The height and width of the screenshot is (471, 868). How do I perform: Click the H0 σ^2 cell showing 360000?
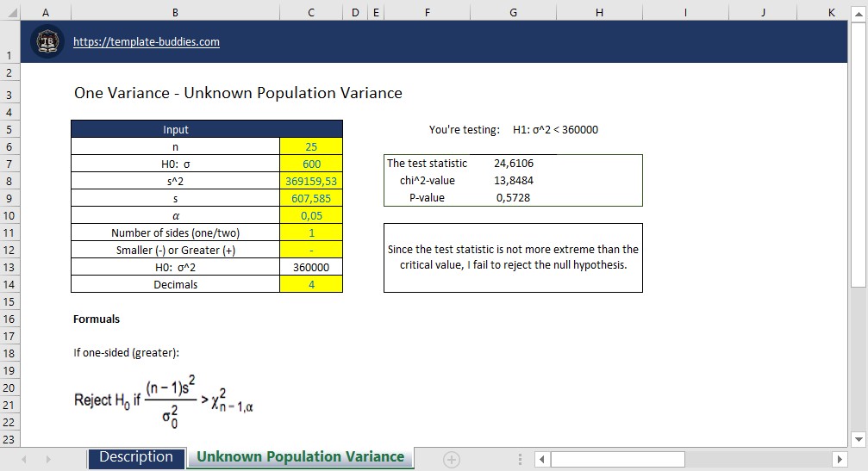[311, 268]
